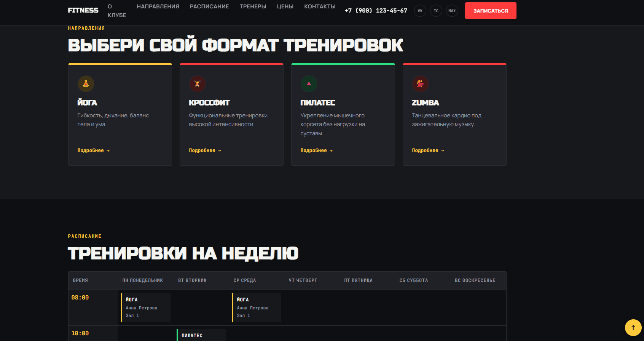This screenshot has width=644, height=341.
Task: Click the 08:00 time slot label
Action: pyautogui.click(x=80, y=298)
